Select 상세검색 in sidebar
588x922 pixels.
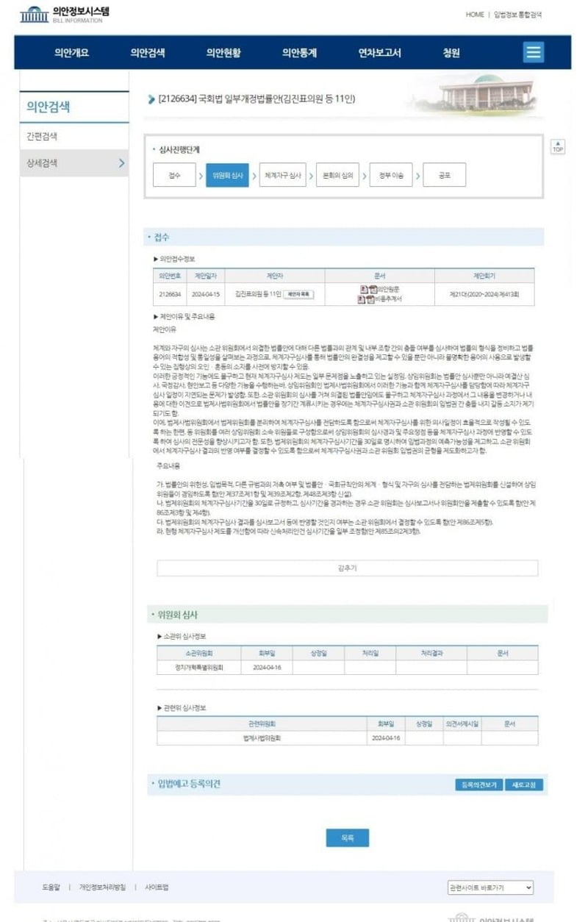(x=42, y=163)
